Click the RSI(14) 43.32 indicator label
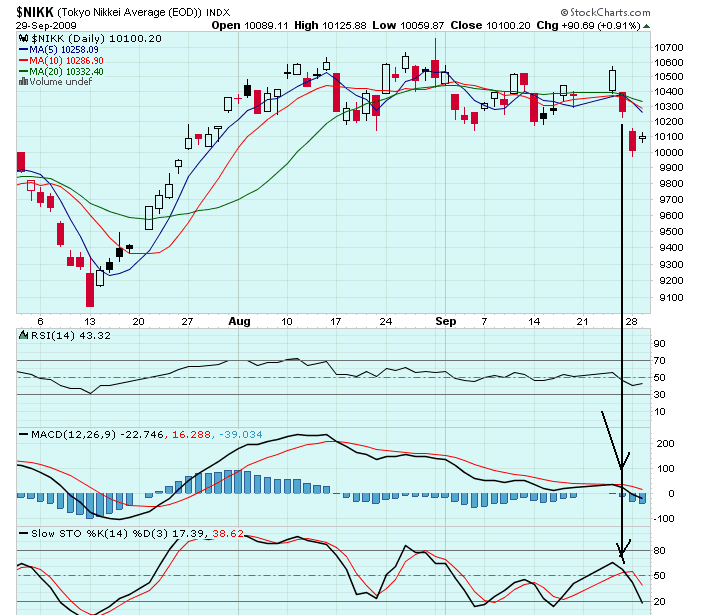Viewport: 709px width, 615px height. tap(71, 336)
